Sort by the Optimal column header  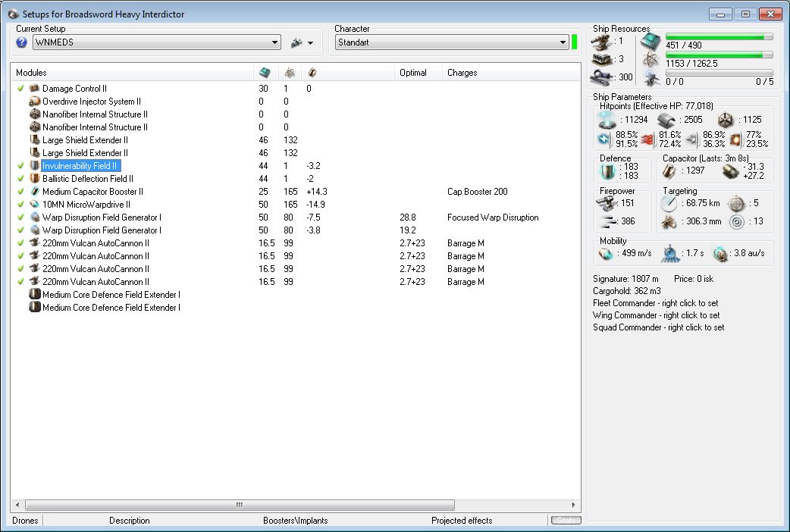pos(419,73)
